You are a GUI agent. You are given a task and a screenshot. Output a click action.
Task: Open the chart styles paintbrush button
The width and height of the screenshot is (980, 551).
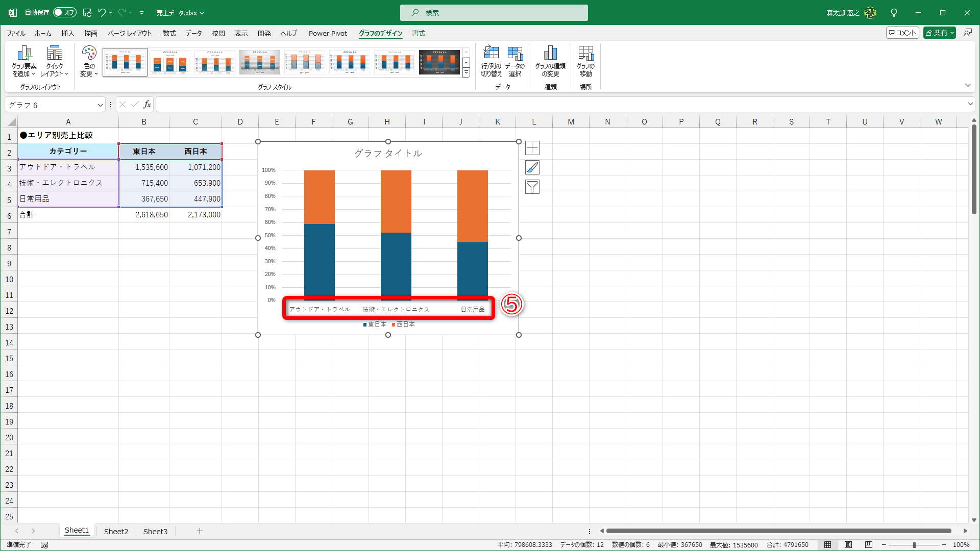(x=532, y=167)
